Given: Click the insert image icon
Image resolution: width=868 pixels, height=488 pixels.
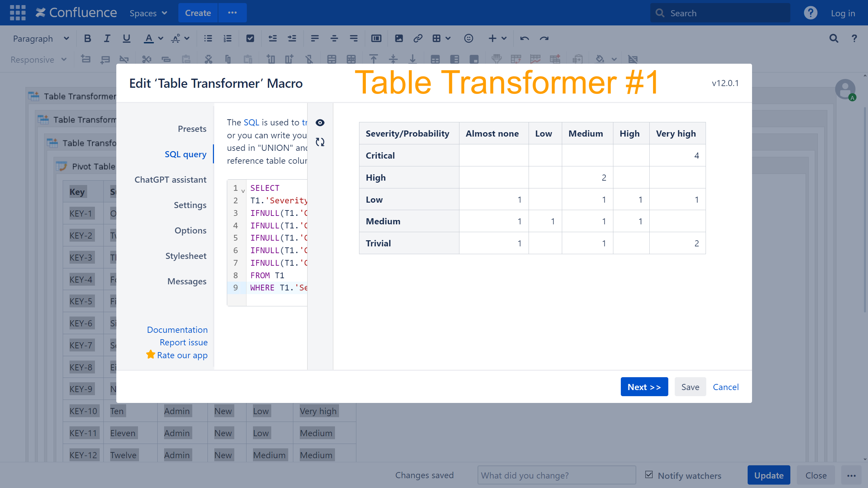Looking at the screenshot, I should click(399, 39).
